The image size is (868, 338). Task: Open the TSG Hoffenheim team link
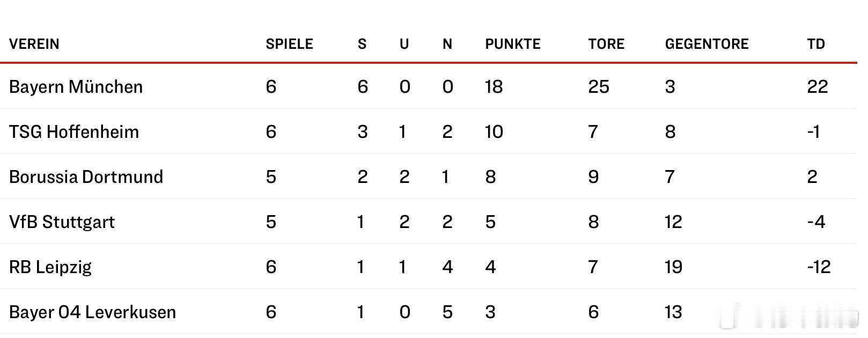[x=74, y=132]
